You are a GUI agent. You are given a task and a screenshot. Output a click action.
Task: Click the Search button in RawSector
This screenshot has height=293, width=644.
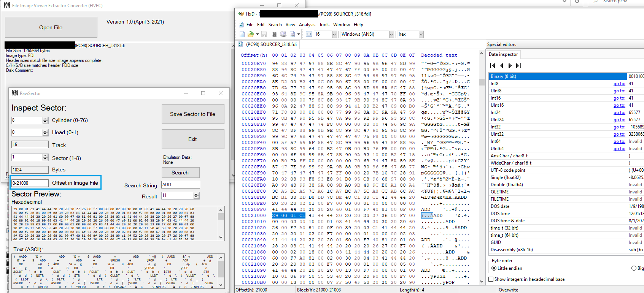click(x=180, y=173)
